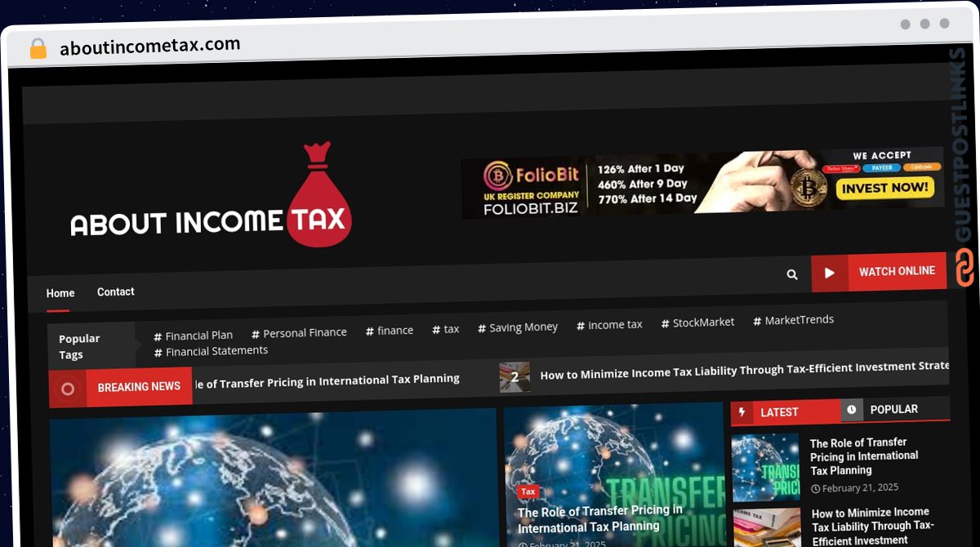Click the Watch Online play icon
This screenshot has height=547, width=980.
coord(830,273)
